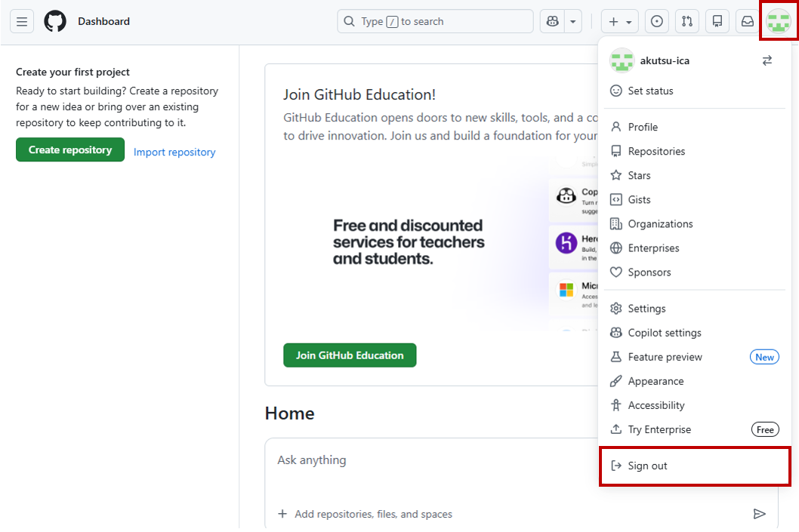Screen dimensions: 799x532
Task: Click the switch account arrows icon
Action: [x=767, y=61]
